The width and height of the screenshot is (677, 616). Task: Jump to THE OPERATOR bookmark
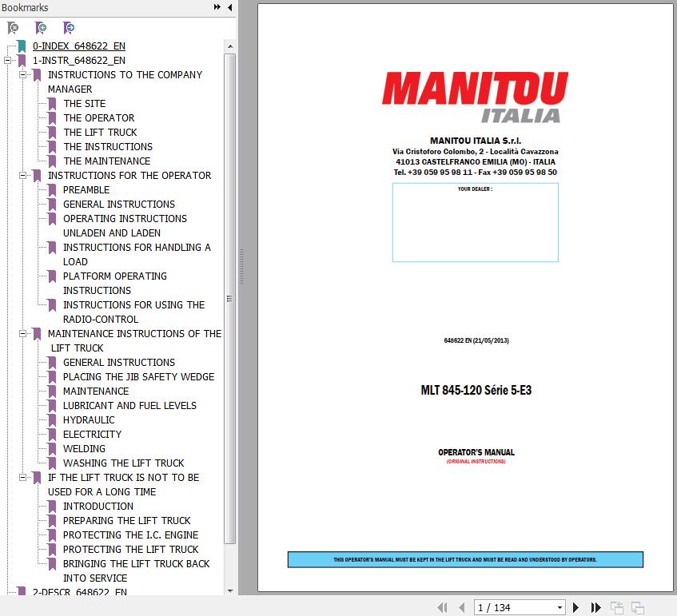(99, 118)
